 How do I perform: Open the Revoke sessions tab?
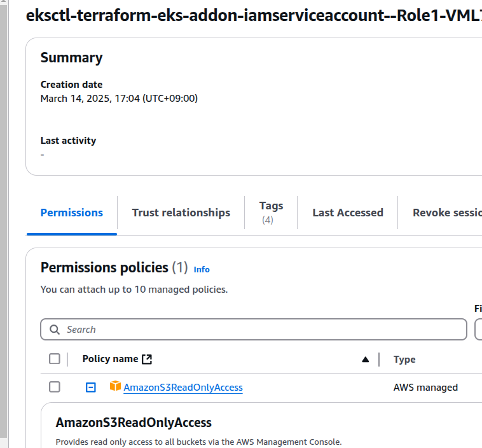447,213
